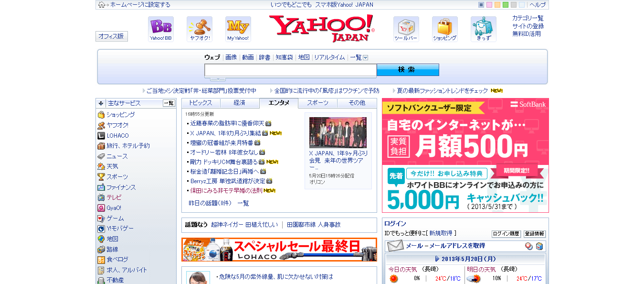Select the pink theme color swatch
This screenshot has height=284, width=644.
(489, 5)
